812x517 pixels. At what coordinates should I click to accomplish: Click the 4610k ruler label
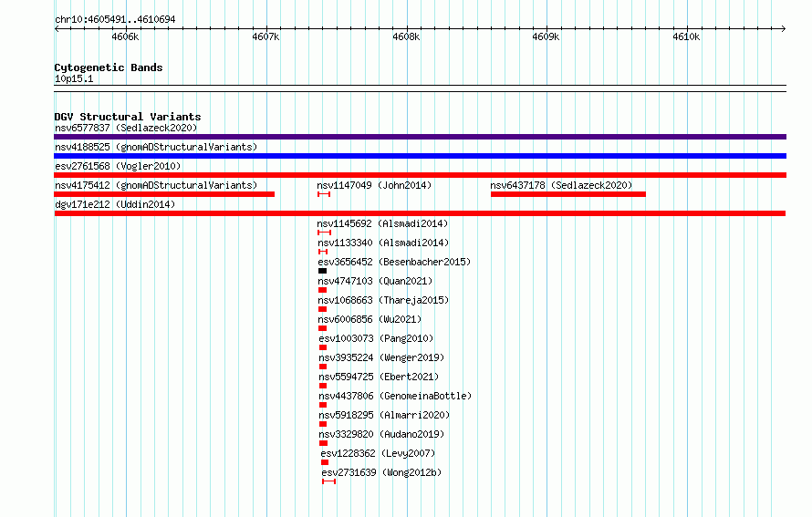coord(686,36)
